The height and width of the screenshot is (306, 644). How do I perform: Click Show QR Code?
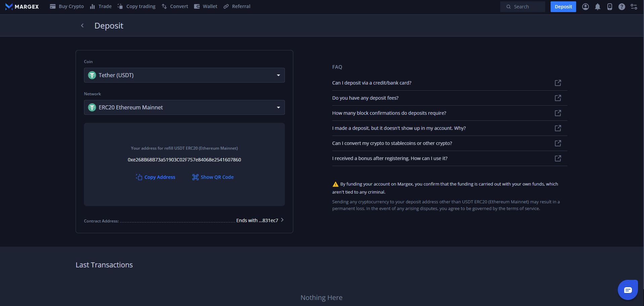[x=213, y=177]
